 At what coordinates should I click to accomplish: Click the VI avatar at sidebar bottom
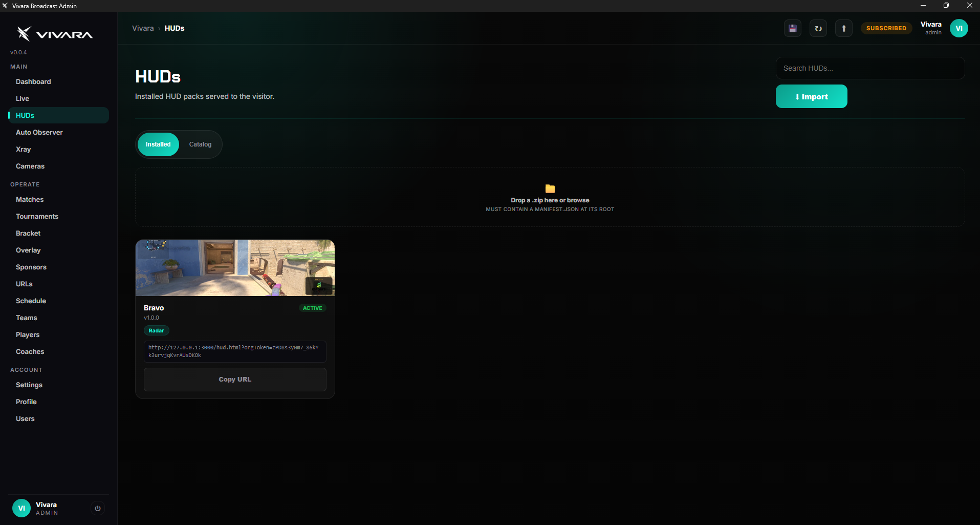click(21, 508)
